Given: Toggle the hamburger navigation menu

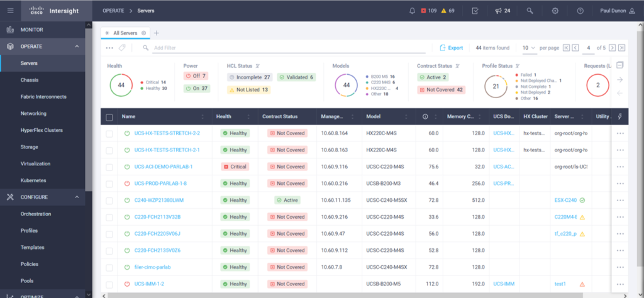Looking at the screenshot, I should (10, 11).
